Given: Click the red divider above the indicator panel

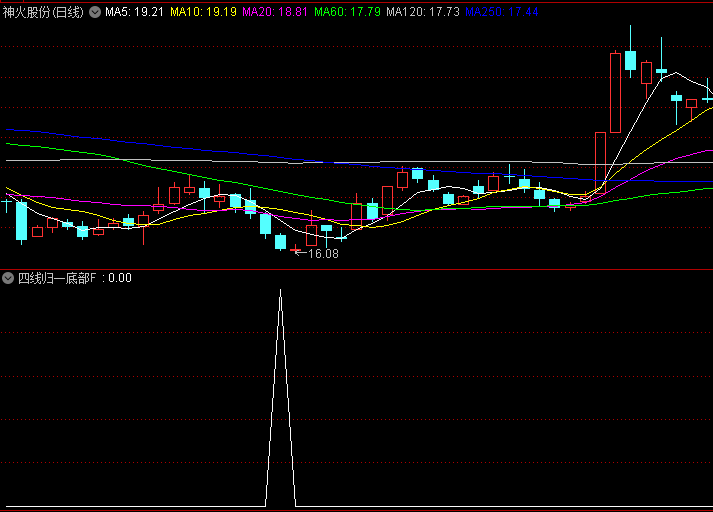Looking at the screenshot, I should pos(356,269).
